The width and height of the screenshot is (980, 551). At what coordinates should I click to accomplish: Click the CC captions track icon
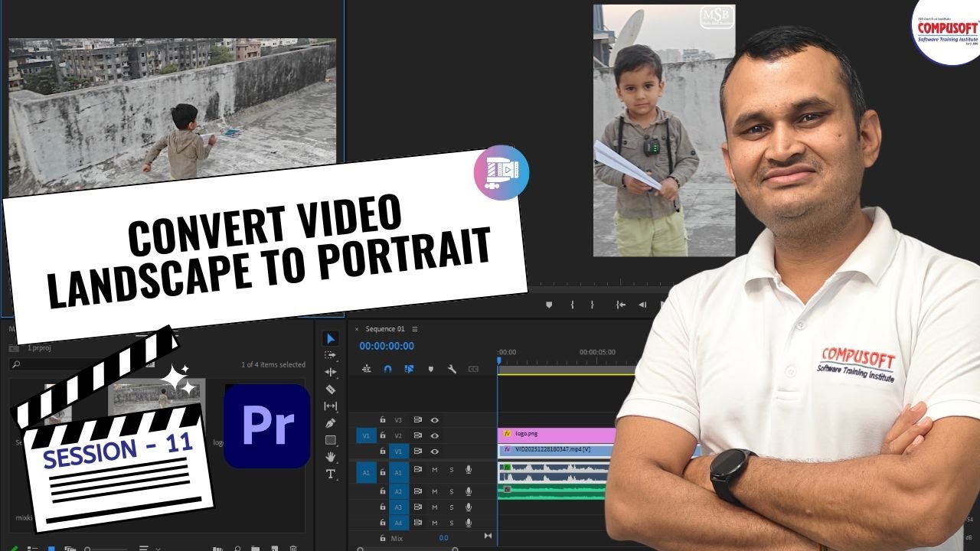[x=473, y=369]
